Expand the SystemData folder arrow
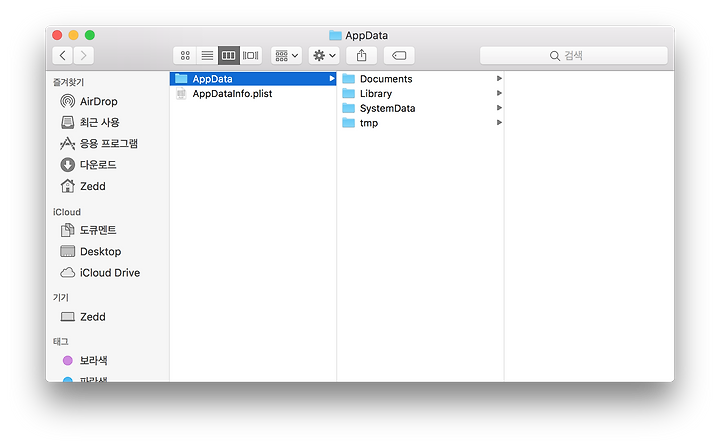 (x=499, y=108)
